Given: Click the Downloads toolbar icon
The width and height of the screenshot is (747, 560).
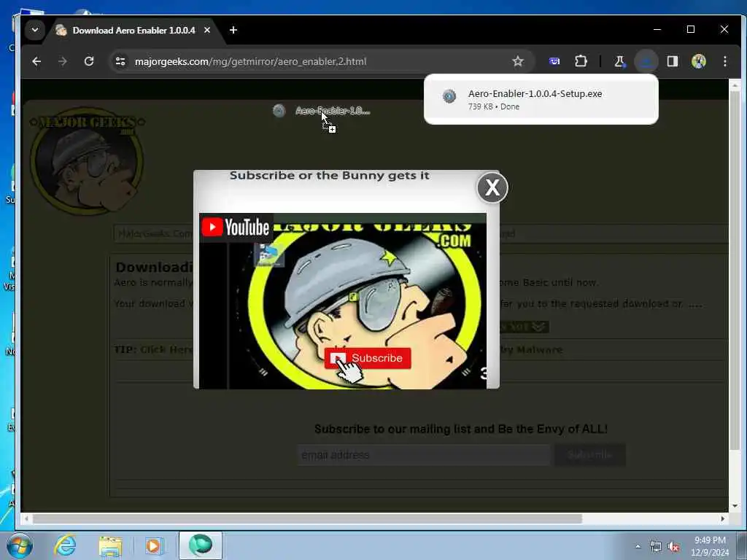Looking at the screenshot, I should pos(646,61).
